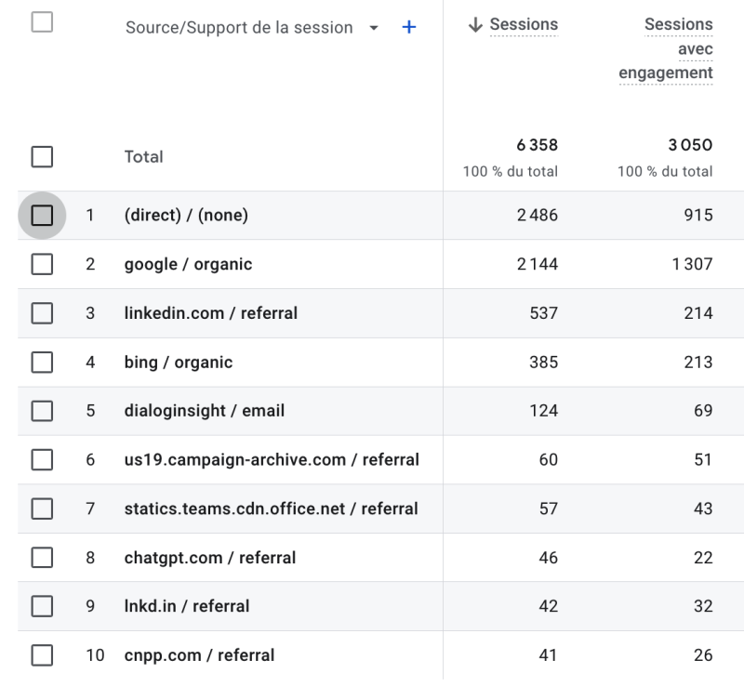This screenshot has width=744, height=700.
Task: Select the checkbox on the bing / organic row
Action: click(x=43, y=363)
